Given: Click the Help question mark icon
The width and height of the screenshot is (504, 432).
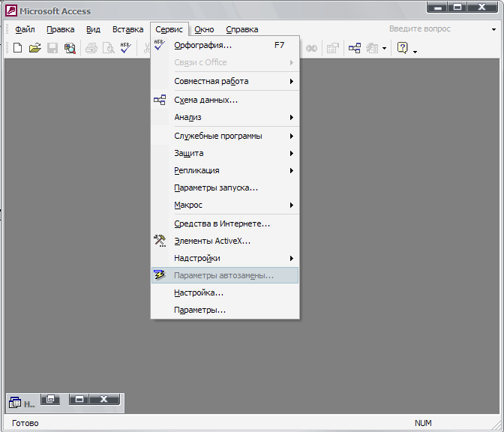Looking at the screenshot, I should 403,48.
